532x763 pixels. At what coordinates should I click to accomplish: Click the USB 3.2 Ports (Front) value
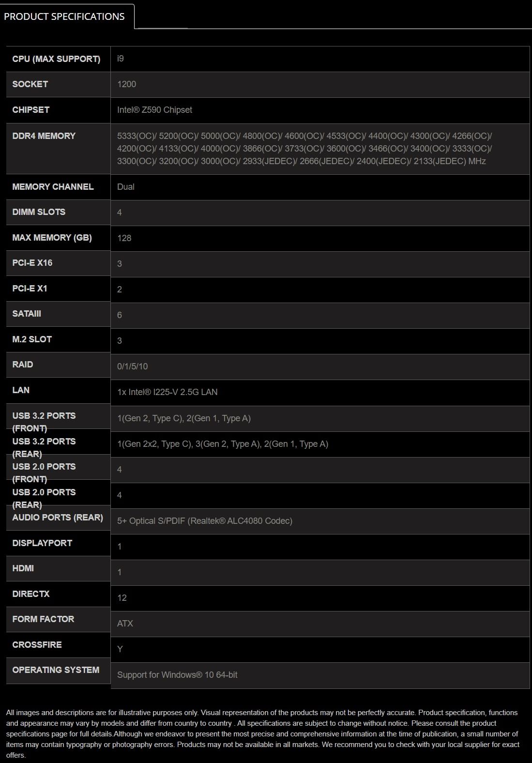183,418
